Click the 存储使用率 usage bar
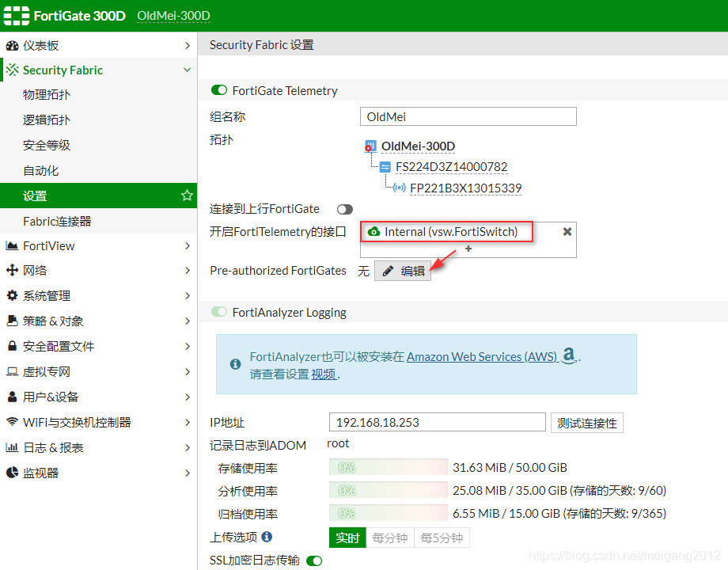 389,467
